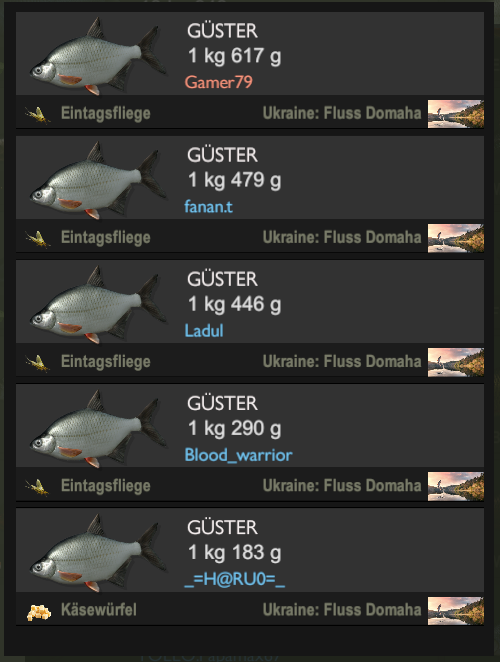Click Fluss Domaha thumbnail in Gamer79's entry
The image size is (500, 662).
pos(456,114)
